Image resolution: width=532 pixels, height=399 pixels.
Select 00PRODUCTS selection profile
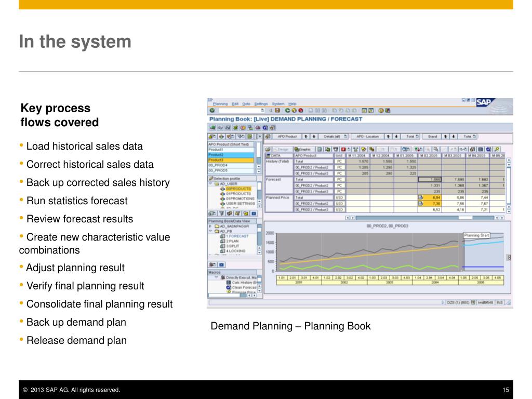click(x=238, y=189)
